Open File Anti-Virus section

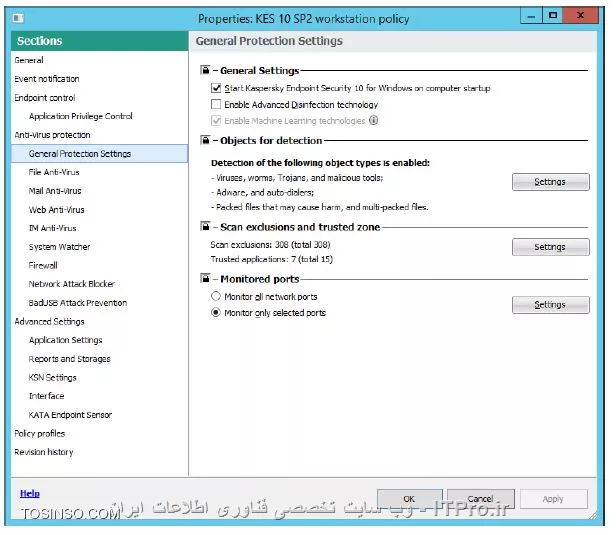coord(54,172)
